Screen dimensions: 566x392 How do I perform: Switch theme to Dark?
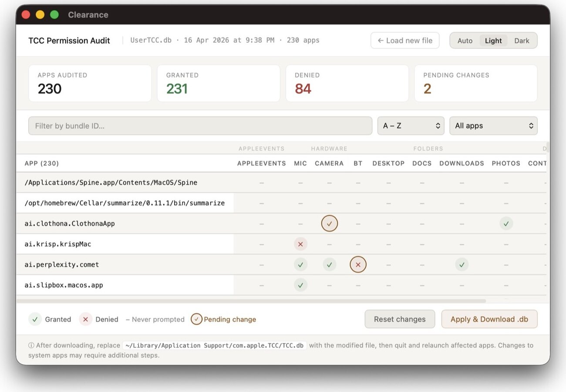click(x=522, y=41)
